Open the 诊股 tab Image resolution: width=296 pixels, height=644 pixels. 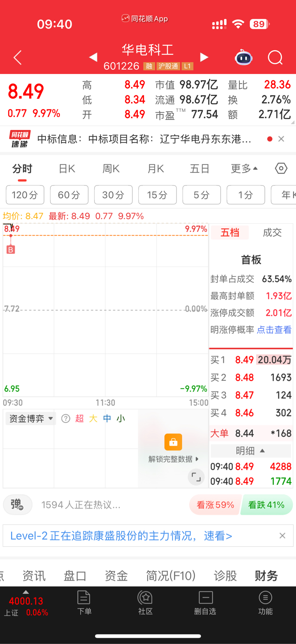pyautogui.click(x=225, y=576)
